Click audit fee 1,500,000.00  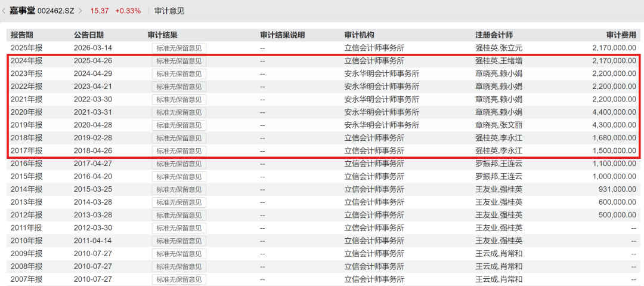614,150
